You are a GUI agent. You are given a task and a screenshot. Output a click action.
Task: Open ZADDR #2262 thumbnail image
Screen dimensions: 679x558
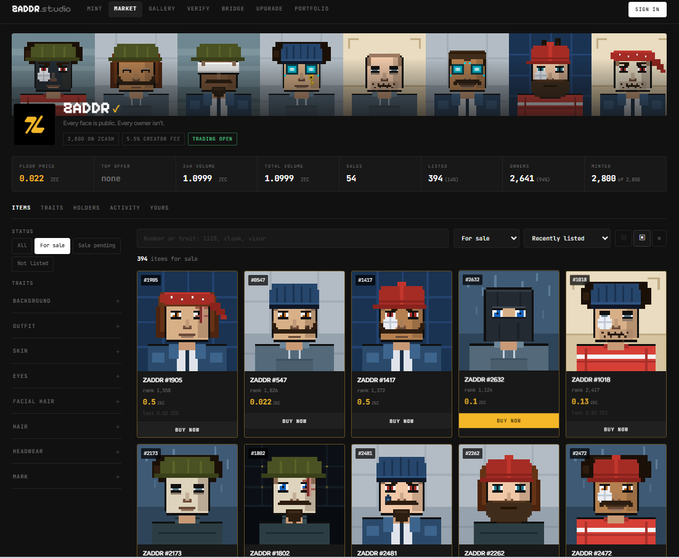pos(509,494)
